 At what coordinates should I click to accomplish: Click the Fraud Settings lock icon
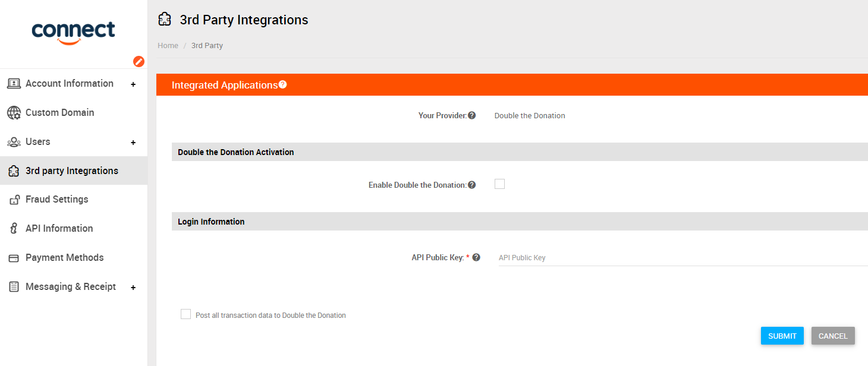coord(14,200)
